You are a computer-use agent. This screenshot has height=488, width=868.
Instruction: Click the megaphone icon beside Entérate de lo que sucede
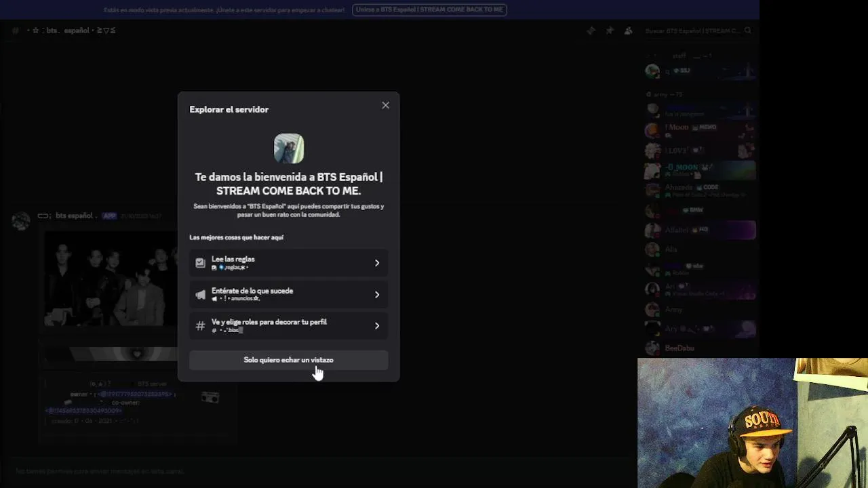point(200,294)
